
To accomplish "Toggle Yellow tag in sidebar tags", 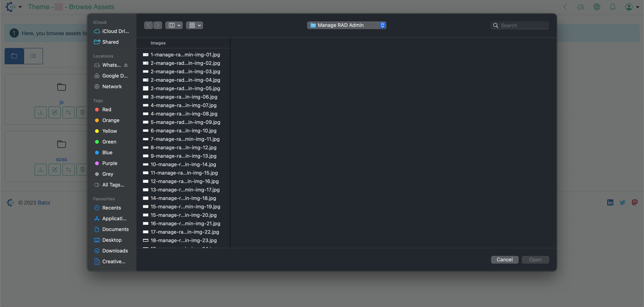I will coord(109,131).
